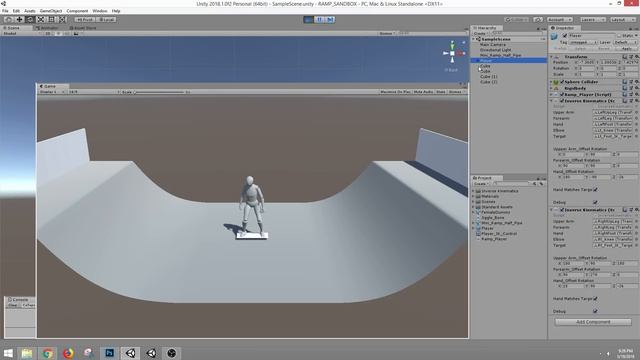The image size is (640, 360).
Task: Select Mini_Ramp_Half_Pipe in Hierarchy
Action: pyautogui.click(x=500, y=55)
